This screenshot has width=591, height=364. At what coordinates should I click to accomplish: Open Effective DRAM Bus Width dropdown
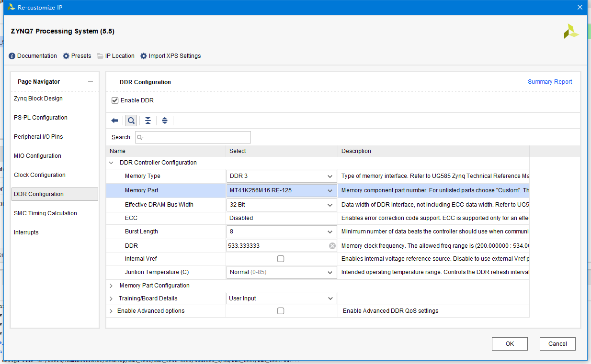[x=282, y=205]
